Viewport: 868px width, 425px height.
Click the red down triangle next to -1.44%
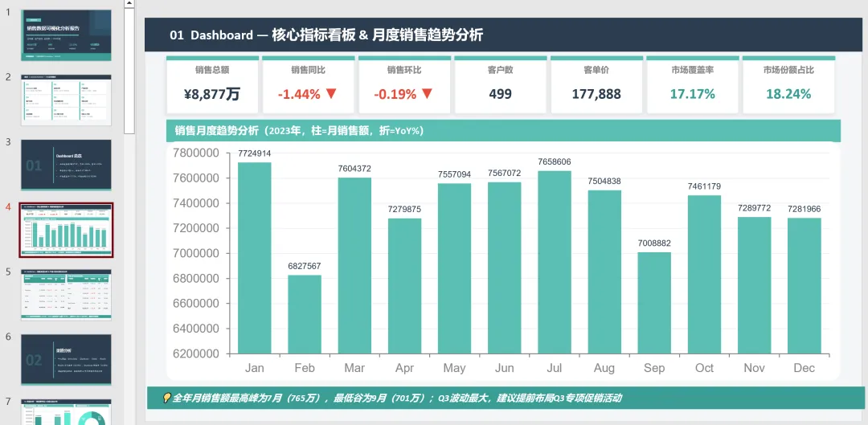(331, 93)
